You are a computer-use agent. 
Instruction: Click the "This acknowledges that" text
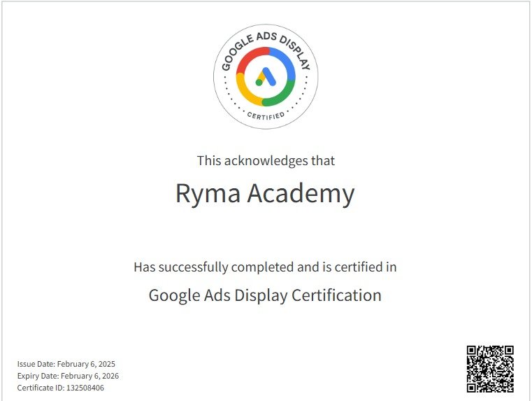coord(266,160)
